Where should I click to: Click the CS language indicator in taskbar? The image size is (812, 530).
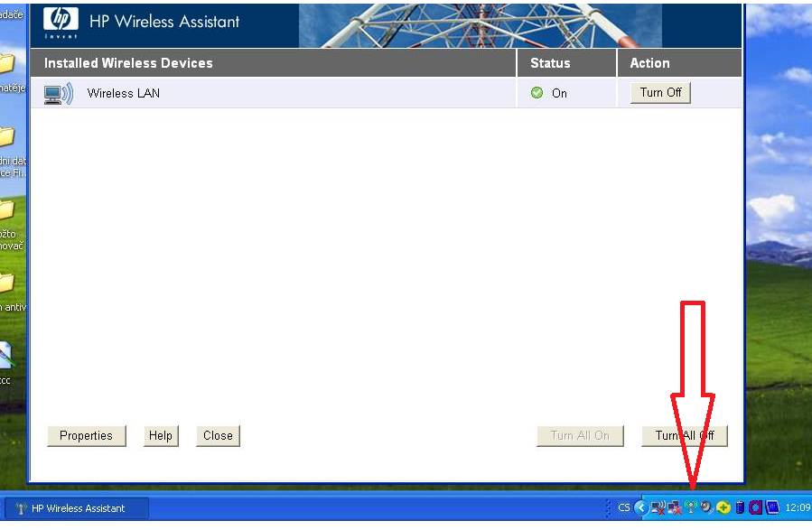click(624, 507)
